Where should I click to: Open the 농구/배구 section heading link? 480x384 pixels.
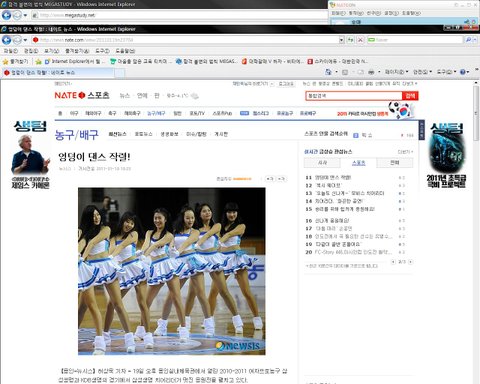click(77, 134)
